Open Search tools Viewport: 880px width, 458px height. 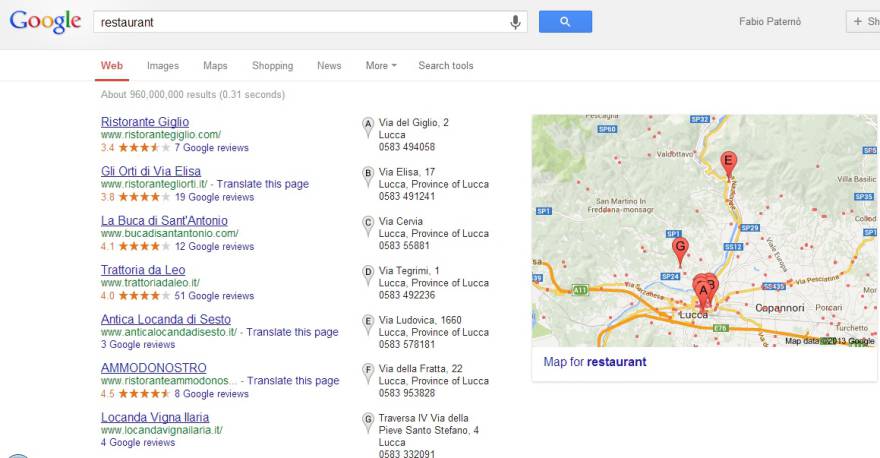(x=446, y=66)
